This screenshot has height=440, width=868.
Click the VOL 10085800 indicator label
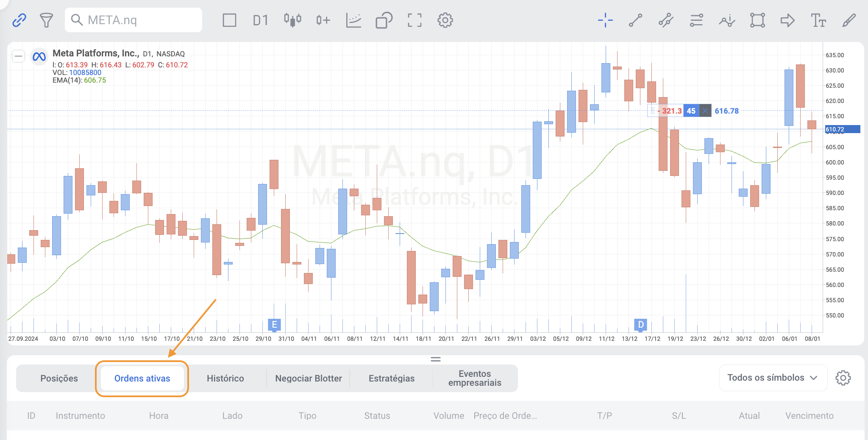77,72
